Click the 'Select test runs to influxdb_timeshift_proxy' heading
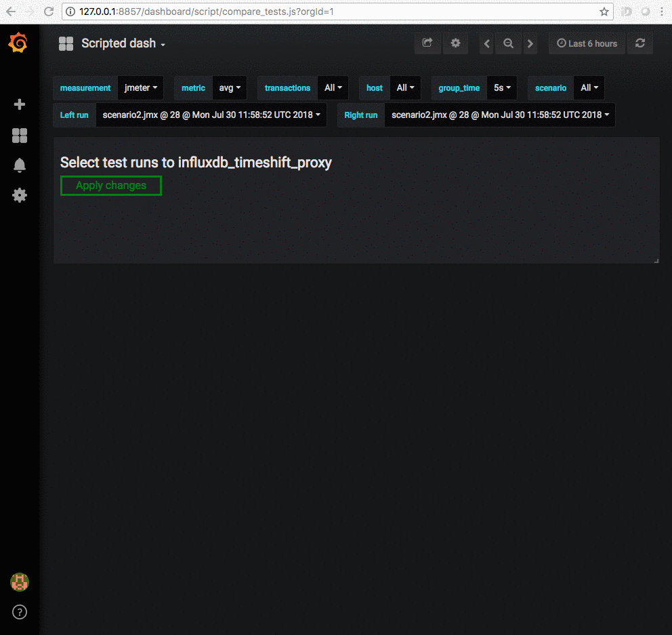 [x=196, y=163]
